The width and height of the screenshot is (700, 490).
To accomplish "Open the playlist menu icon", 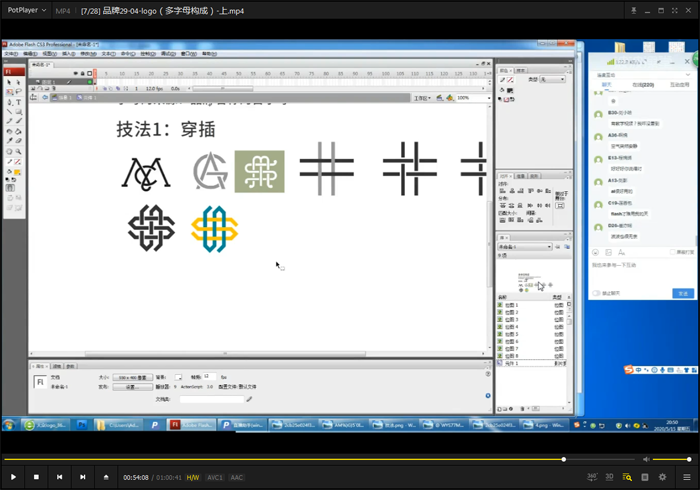I will tap(687, 477).
